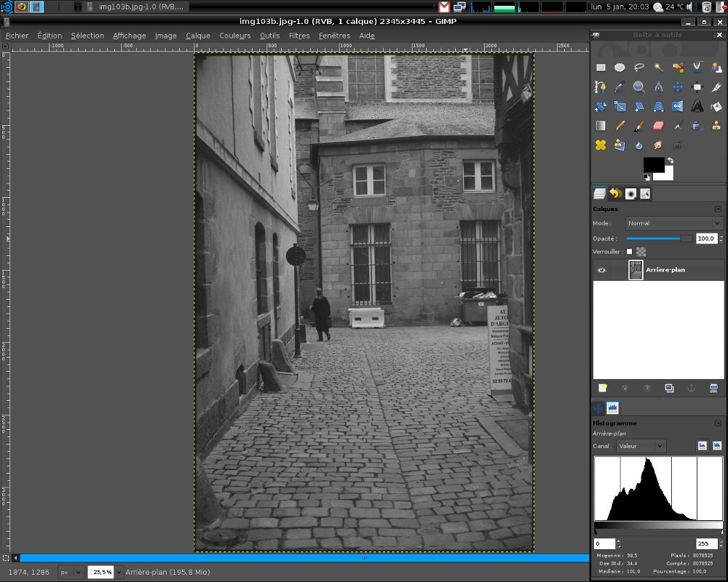Tick the Verrouiller pixels checkbox
This screenshot has width=728, height=582.
(x=630, y=252)
